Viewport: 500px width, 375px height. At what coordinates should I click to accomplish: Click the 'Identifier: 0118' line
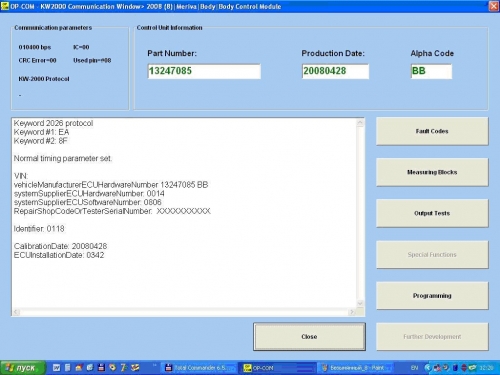(39, 229)
